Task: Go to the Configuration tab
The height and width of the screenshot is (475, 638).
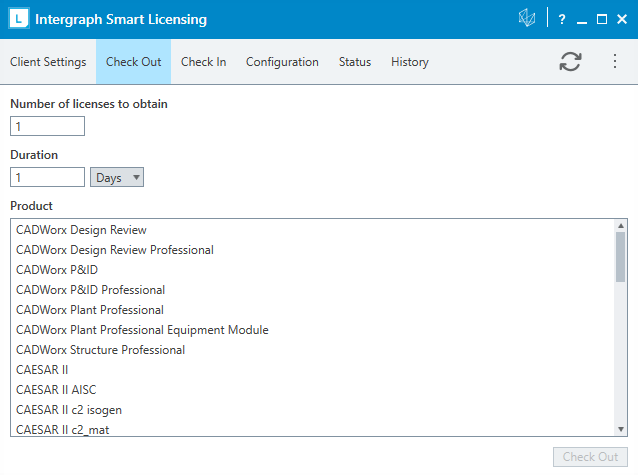Action: click(x=282, y=62)
